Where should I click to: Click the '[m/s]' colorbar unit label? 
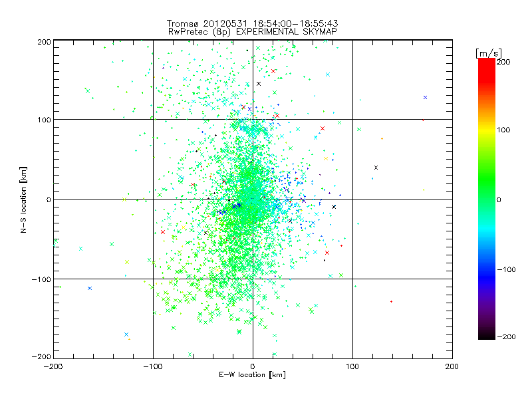pos(489,53)
